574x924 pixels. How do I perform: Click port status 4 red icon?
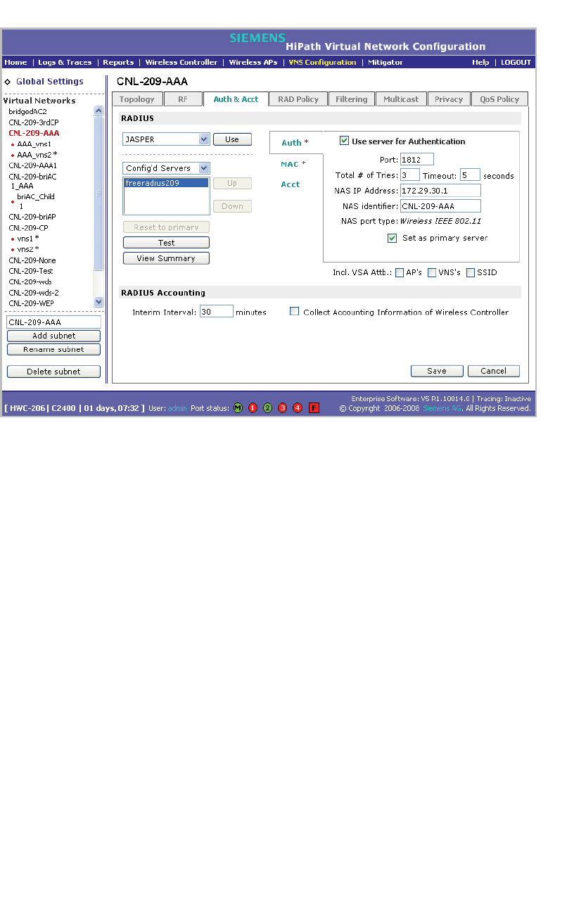(298, 408)
